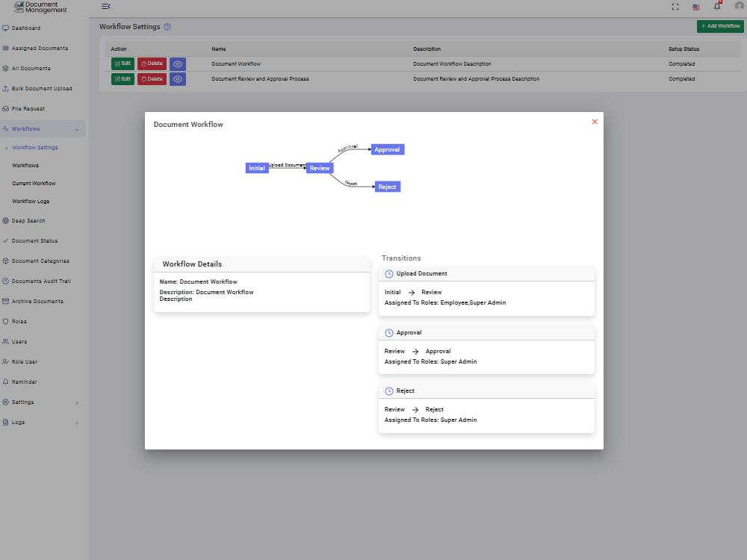Click the help icon next to Workflow Settings

tap(167, 27)
